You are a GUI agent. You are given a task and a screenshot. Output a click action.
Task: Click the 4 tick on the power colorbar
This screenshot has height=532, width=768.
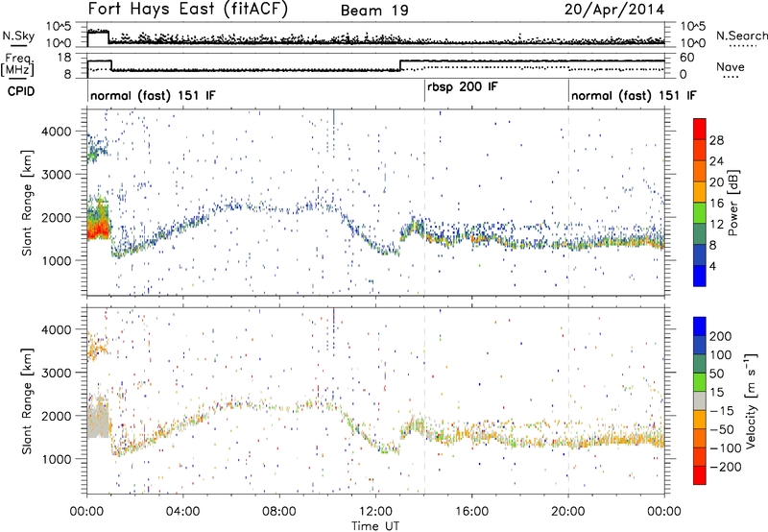click(712, 266)
